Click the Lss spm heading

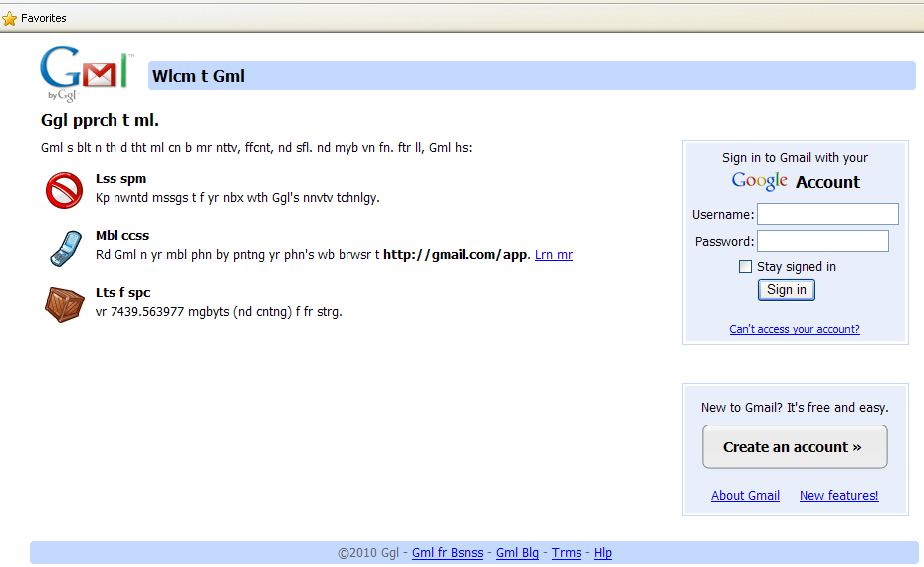pyautogui.click(x=120, y=178)
